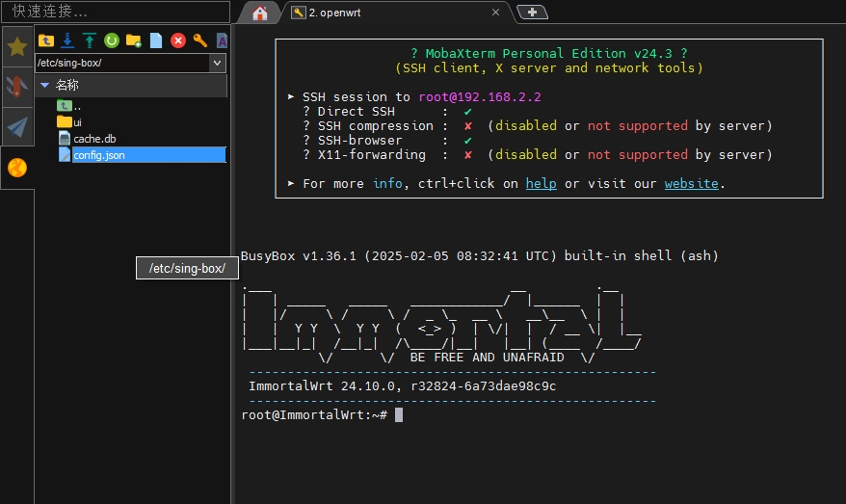Upload file with green up-arrow icon
Viewport: 846px width, 504px height.
point(90,40)
